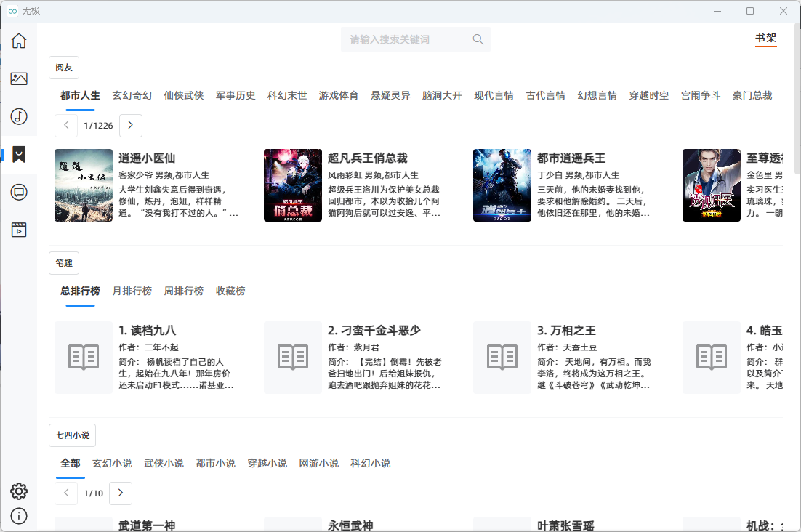Advance to next page of 1/10
801x532 pixels.
[121, 493]
